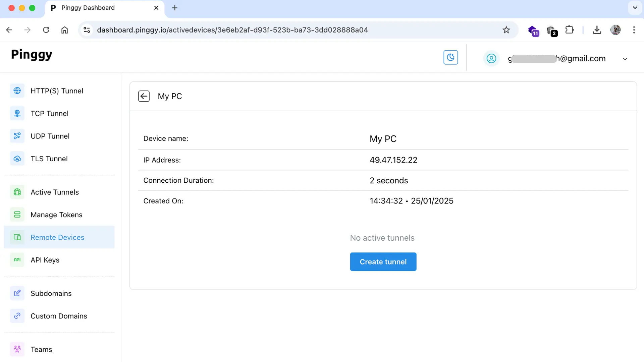
Task: Click the Pinggy logo
Action: pyautogui.click(x=32, y=55)
